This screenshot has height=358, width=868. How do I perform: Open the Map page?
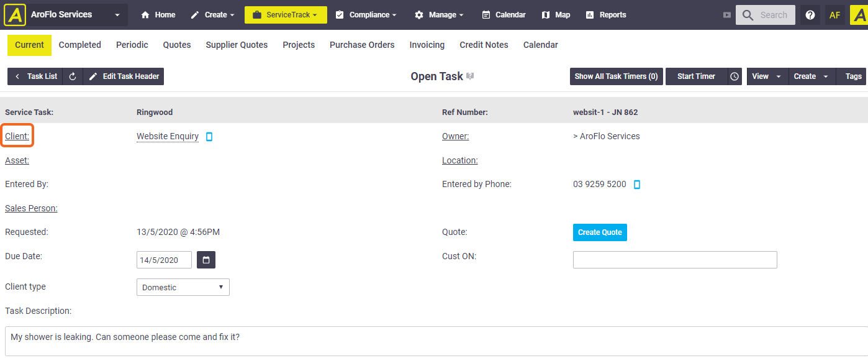click(x=556, y=15)
